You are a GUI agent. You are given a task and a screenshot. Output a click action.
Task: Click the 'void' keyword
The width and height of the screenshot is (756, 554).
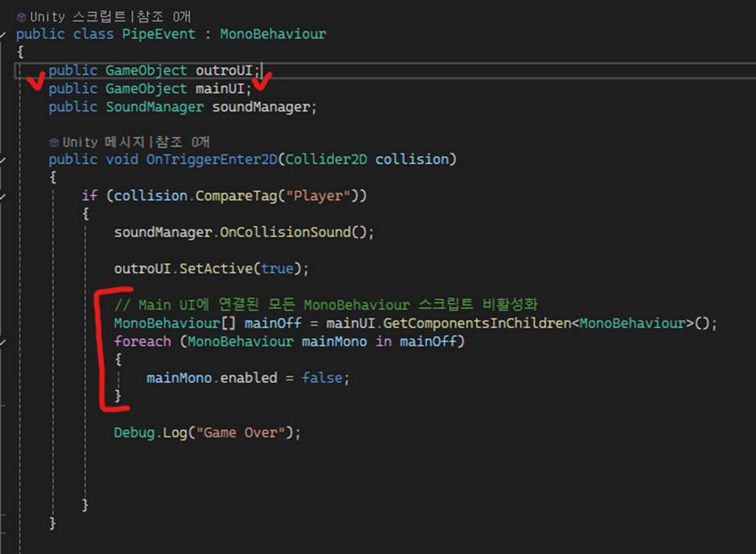(121, 159)
